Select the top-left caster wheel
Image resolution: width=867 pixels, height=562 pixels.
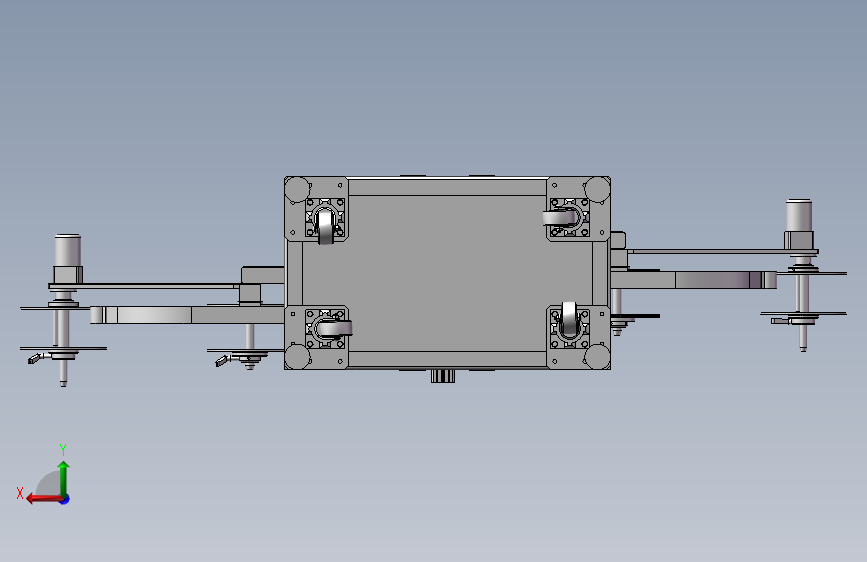(x=325, y=226)
